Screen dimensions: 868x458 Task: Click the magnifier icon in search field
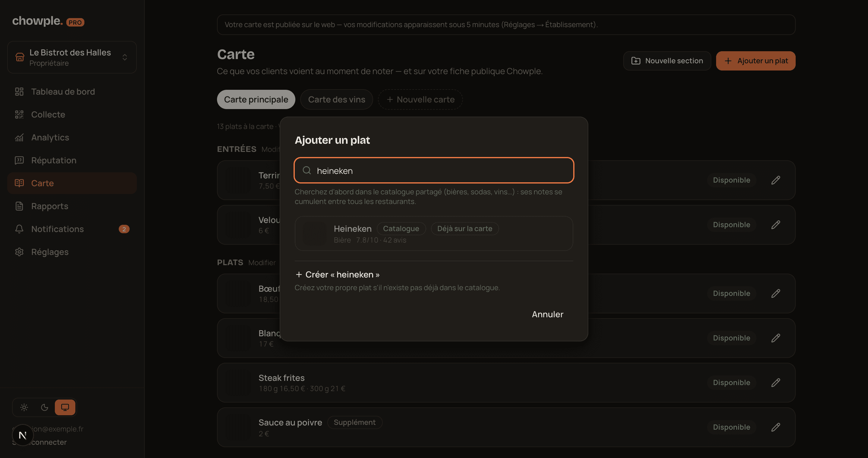(x=307, y=171)
